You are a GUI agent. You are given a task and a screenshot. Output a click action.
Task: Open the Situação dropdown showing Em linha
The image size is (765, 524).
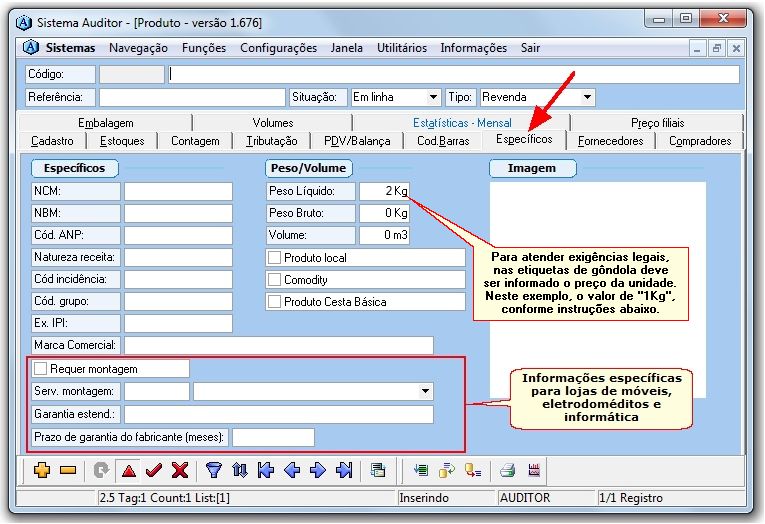coord(432,97)
